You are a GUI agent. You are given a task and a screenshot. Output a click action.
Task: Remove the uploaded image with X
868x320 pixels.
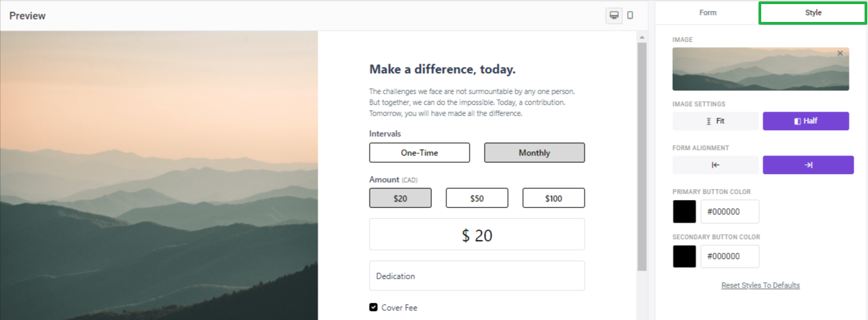[840, 53]
